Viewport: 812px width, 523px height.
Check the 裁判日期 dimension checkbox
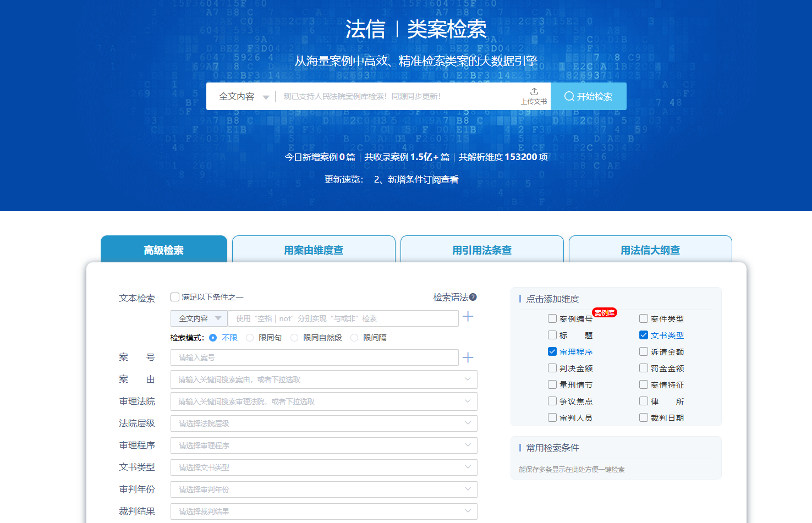(x=644, y=417)
